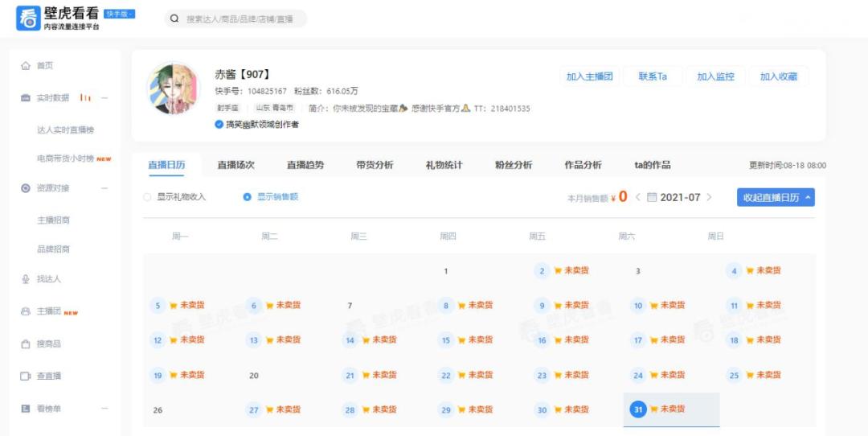Viewport: 868px width, 436px height.
Task: Collapse the 资源对接 sidebar section
Action: pos(104,188)
